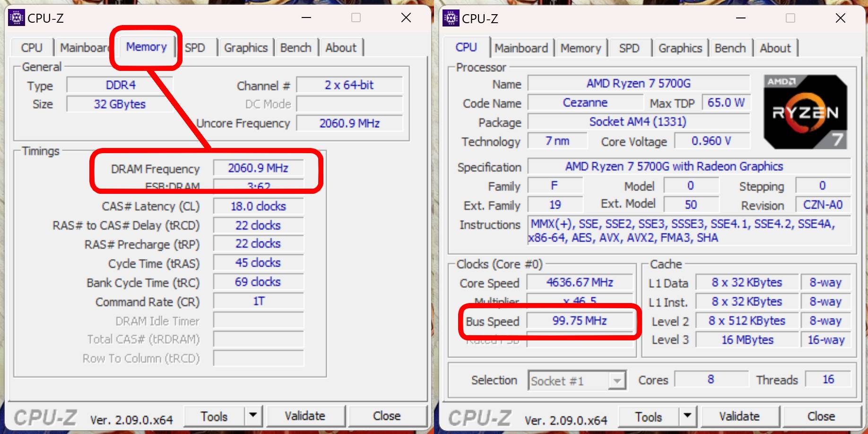Open Graphics tab in left CPU-Z window
This screenshot has height=434, width=868.
(246, 48)
